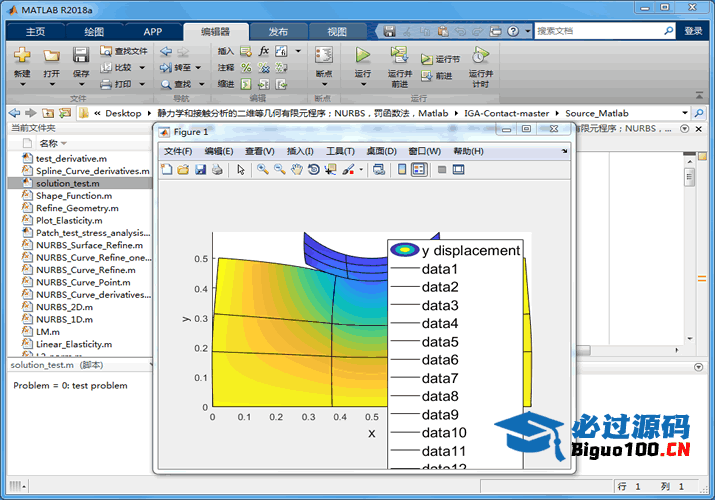Click the Zoom Out tool in Figure 1
This screenshot has width=715, height=500.
pyautogui.click(x=280, y=170)
